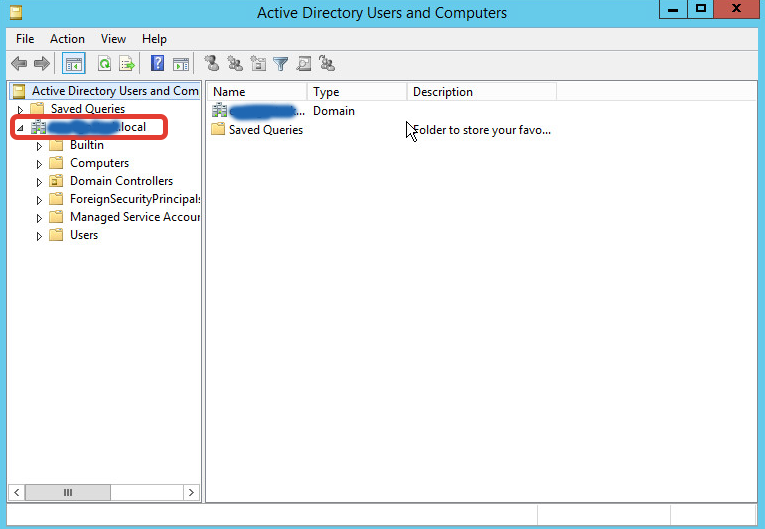765x529 pixels.
Task: Click the Create new group icon
Action: tap(235, 64)
